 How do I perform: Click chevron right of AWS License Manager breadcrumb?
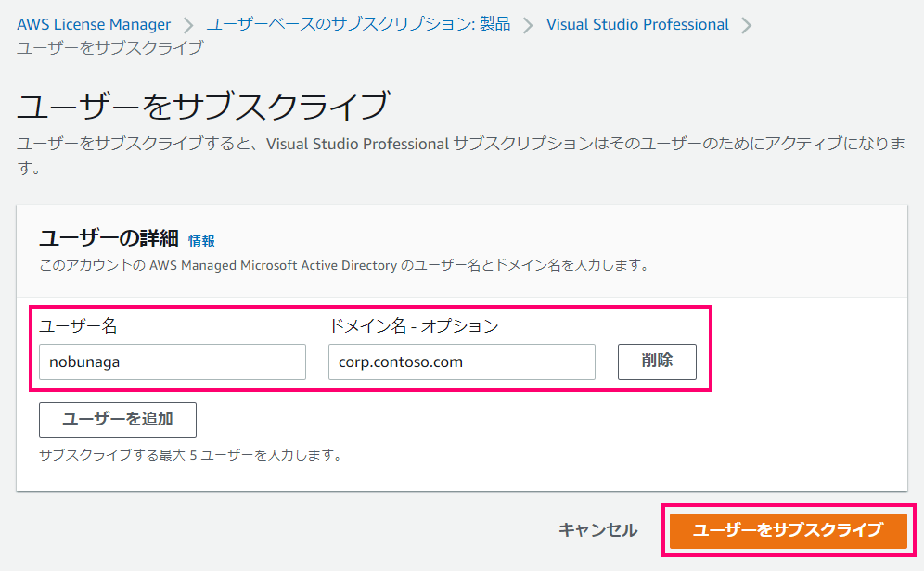click(188, 25)
